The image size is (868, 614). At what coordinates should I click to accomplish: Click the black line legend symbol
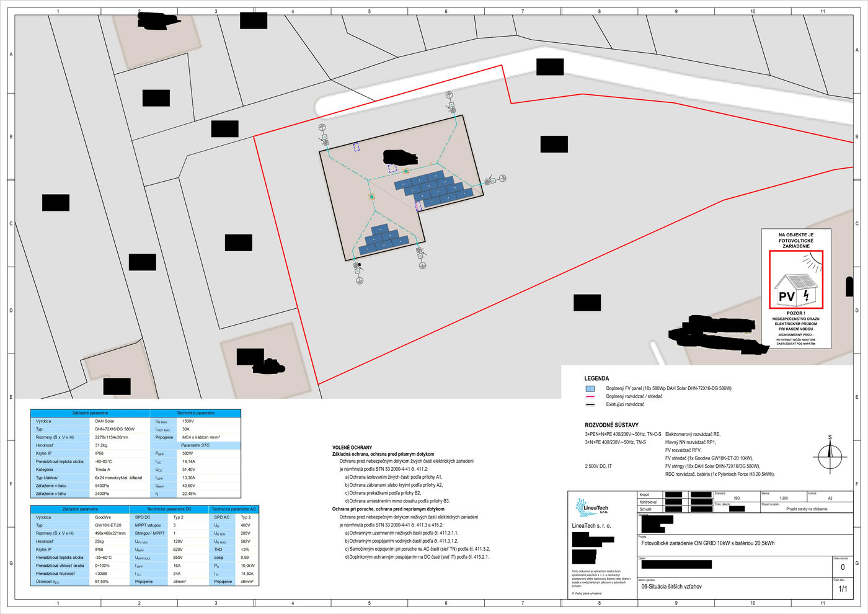[x=590, y=404]
